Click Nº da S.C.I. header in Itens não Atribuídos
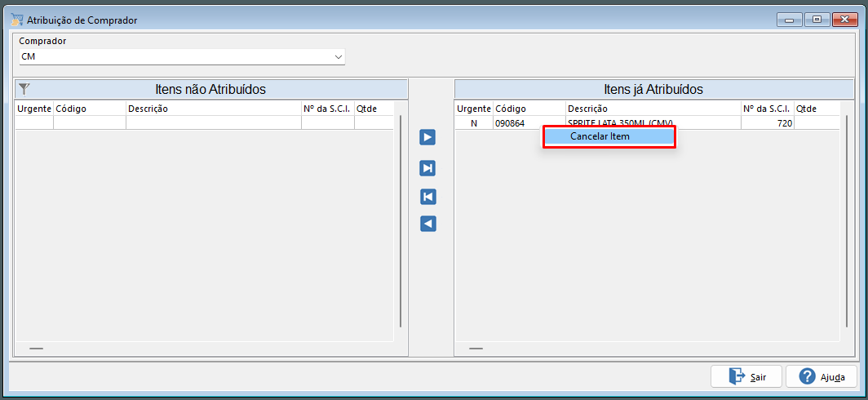 point(328,109)
